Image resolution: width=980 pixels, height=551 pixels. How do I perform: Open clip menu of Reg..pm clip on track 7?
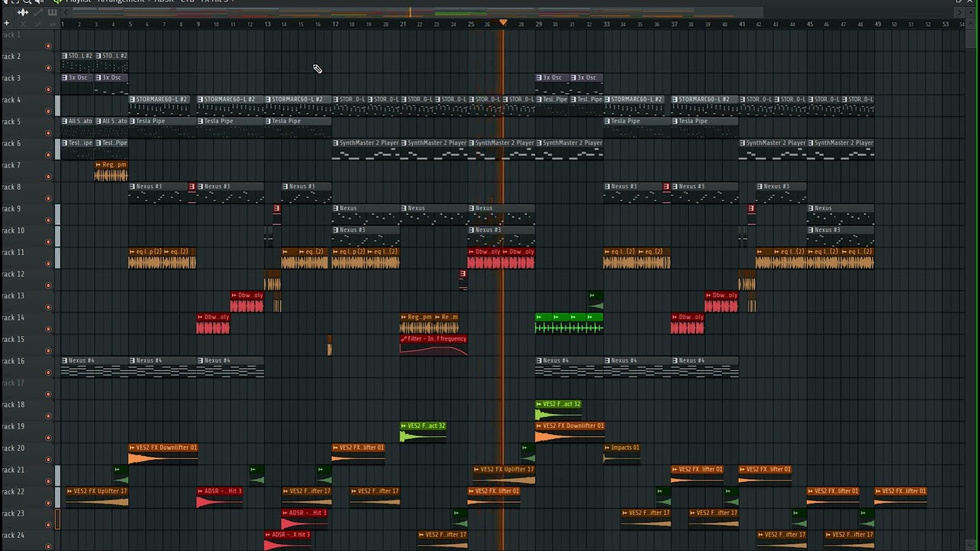(99, 165)
